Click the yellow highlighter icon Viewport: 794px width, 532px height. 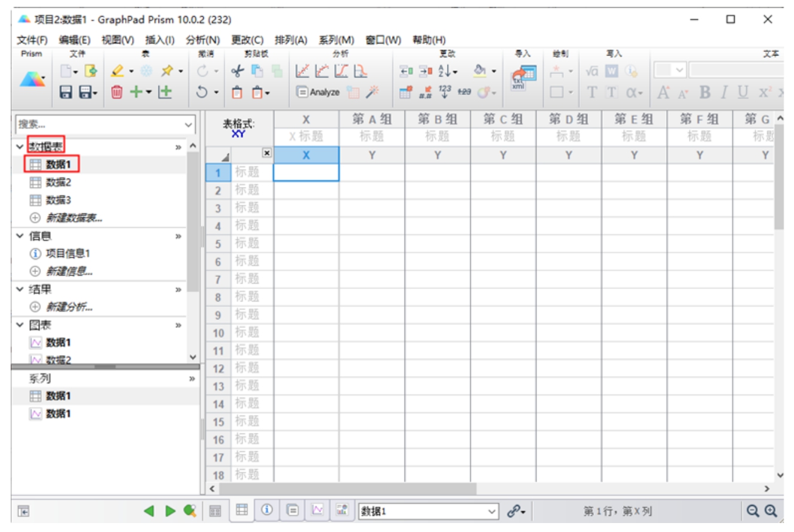point(118,72)
